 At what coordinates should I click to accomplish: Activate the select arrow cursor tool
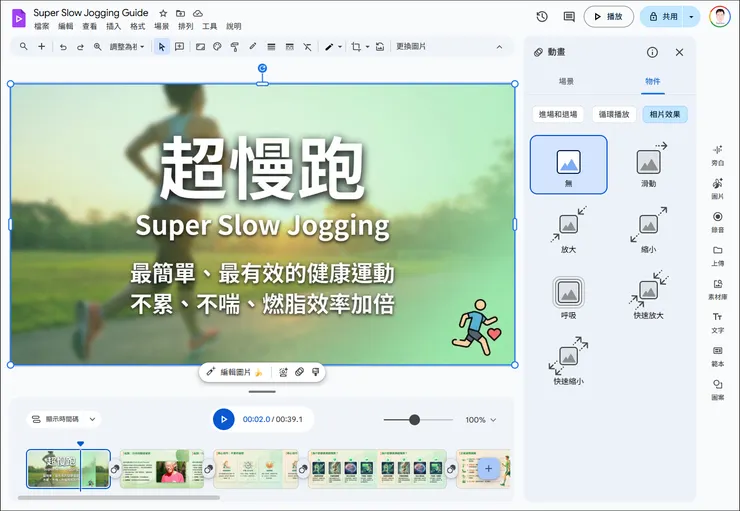pos(162,47)
